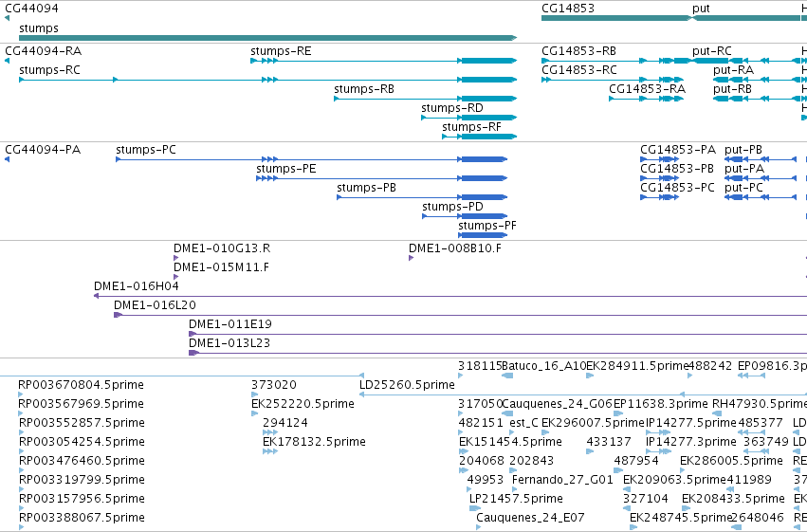This screenshot has width=807, height=532.
Task: Click EST EP11638.3prime
Action: (661, 404)
